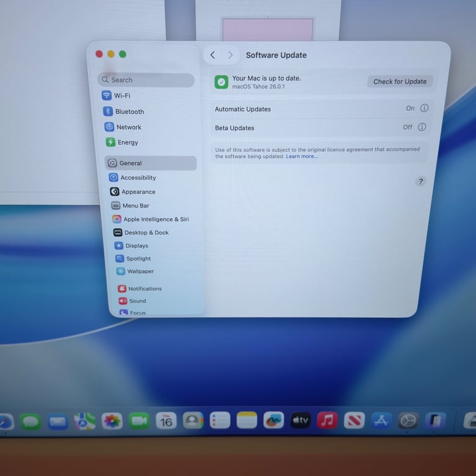The height and width of the screenshot is (476, 476).
Task: Open Energy settings
Action: [121, 142]
